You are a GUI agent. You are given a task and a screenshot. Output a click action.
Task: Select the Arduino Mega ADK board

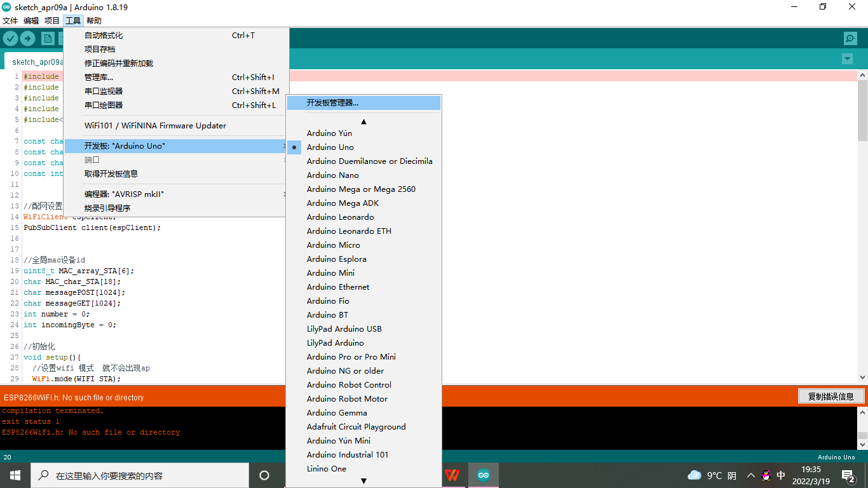pyautogui.click(x=363, y=203)
